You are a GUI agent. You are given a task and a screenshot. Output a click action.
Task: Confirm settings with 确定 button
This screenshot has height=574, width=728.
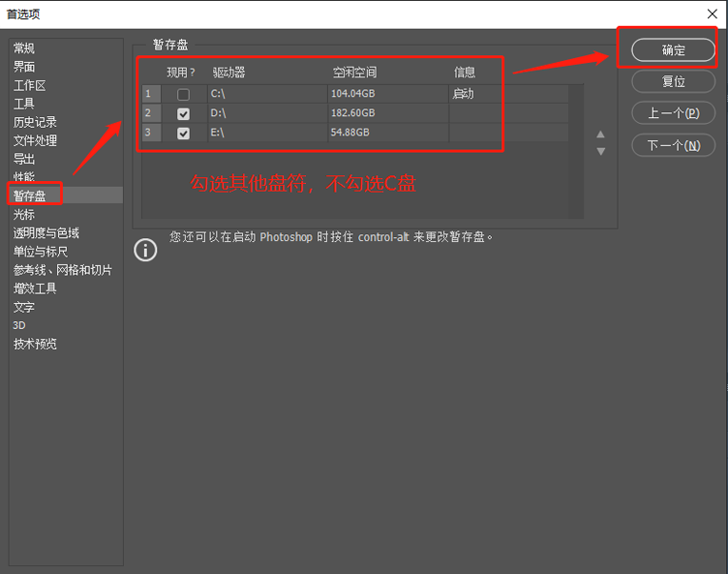tap(673, 50)
